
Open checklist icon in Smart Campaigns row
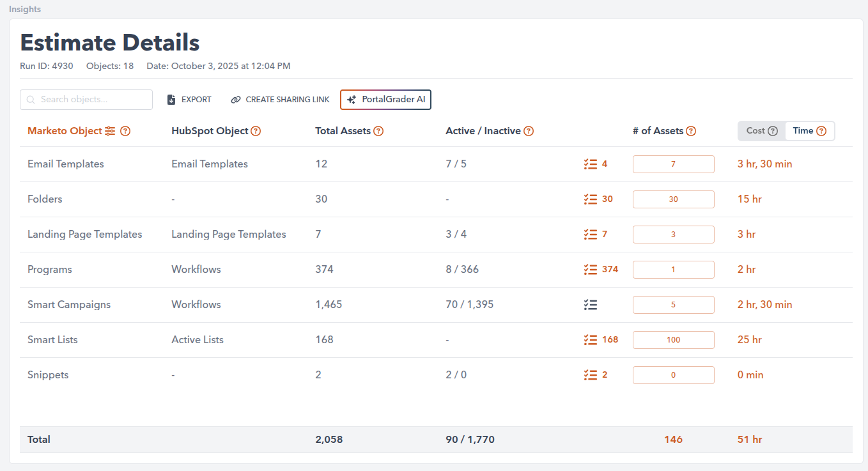pyautogui.click(x=591, y=305)
